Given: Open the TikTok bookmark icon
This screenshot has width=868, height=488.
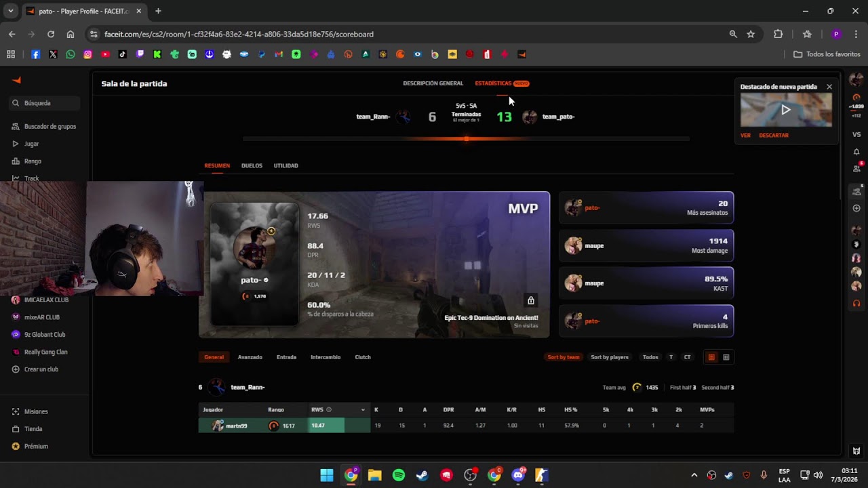Looking at the screenshot, I should coord(123,54).
